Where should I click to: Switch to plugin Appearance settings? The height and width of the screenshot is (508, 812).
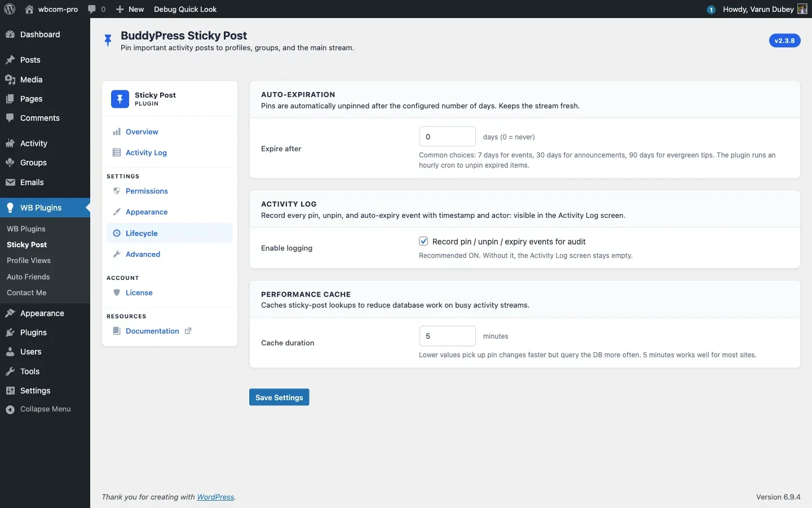pyautogui.click(x=170, y=212)
